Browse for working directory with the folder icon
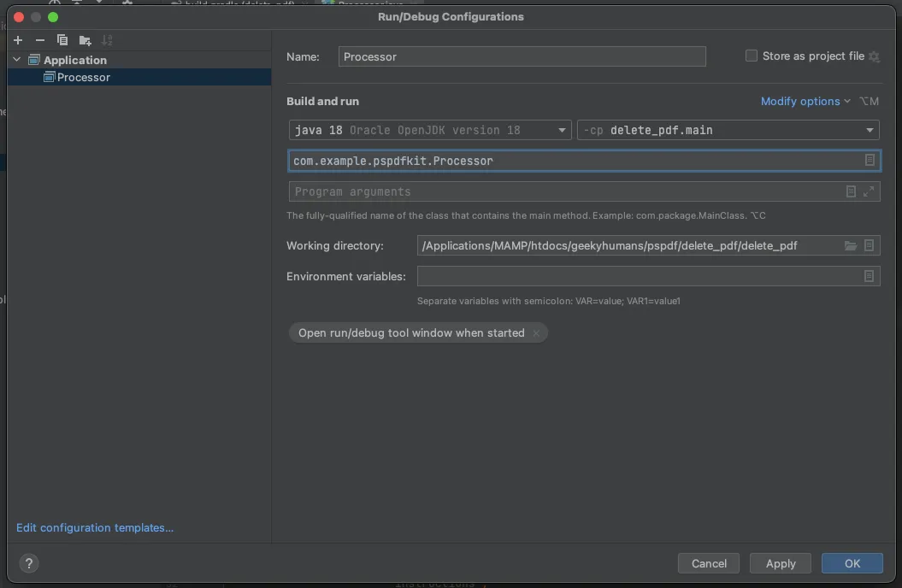This screenshot has width=902, height=588. click(x=851, y=245)
